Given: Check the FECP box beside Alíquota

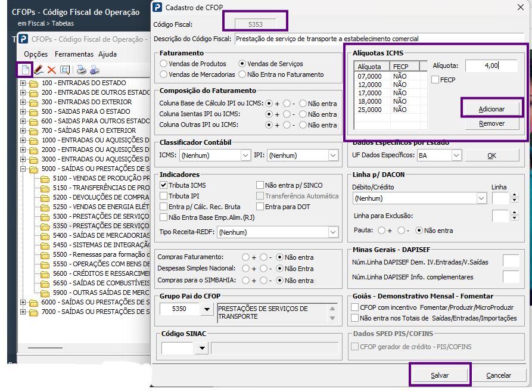Looking at the screenshot, I should coord(435,80).
